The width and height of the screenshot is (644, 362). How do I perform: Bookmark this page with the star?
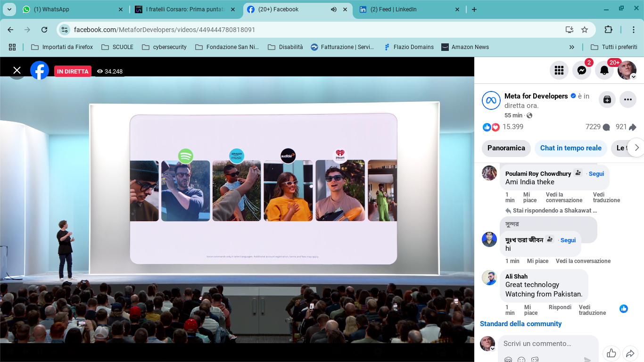point(585,30)
